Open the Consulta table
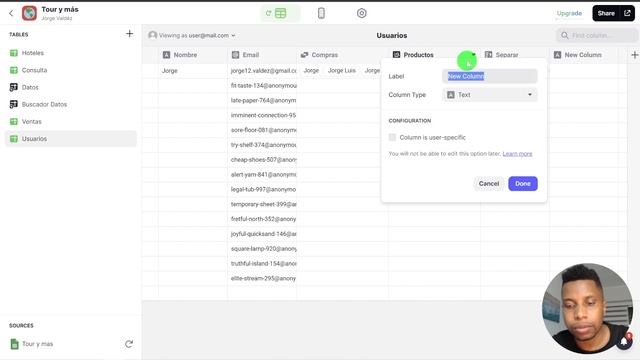 (71, 70)
